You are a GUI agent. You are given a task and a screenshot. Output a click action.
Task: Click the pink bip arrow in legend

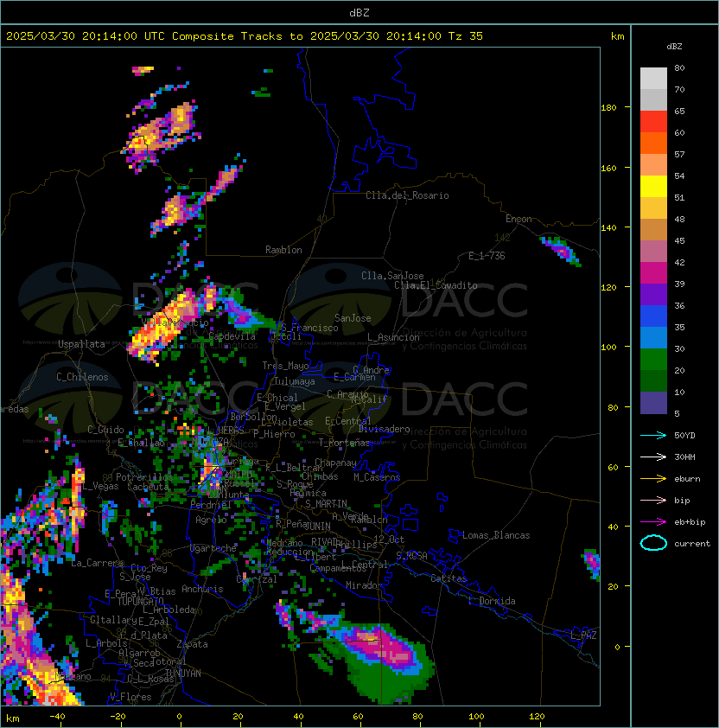click(653, 500)
